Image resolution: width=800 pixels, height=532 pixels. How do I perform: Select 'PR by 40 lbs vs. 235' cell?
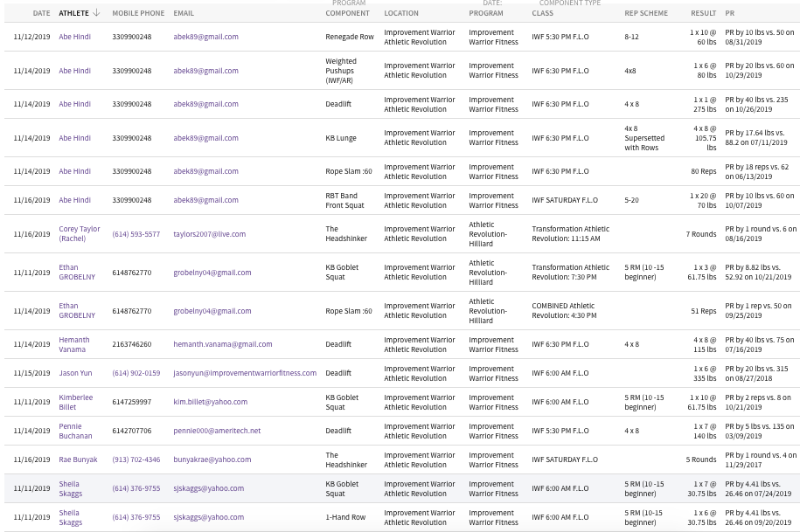pos(756,105)
